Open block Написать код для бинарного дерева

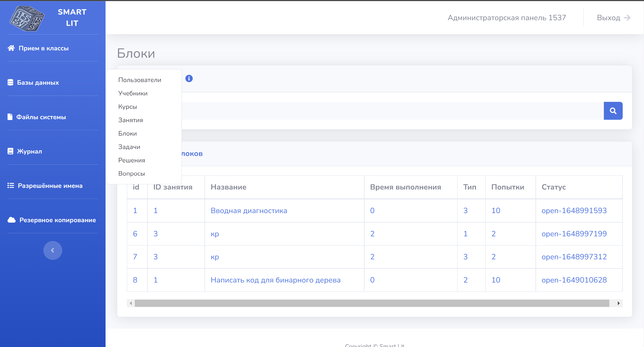276,280
